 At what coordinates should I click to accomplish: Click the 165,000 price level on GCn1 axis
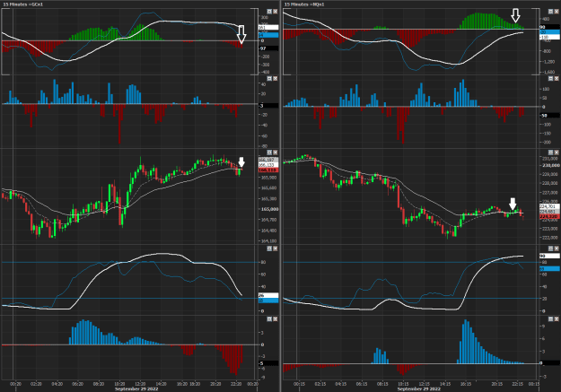[x=269, y=209]
